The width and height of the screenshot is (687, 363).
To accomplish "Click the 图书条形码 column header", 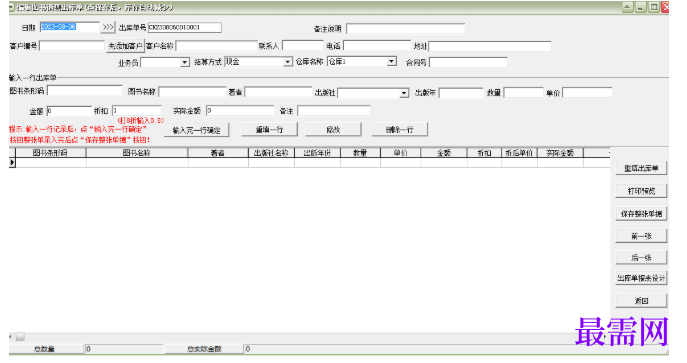I will tap(50, 153).
